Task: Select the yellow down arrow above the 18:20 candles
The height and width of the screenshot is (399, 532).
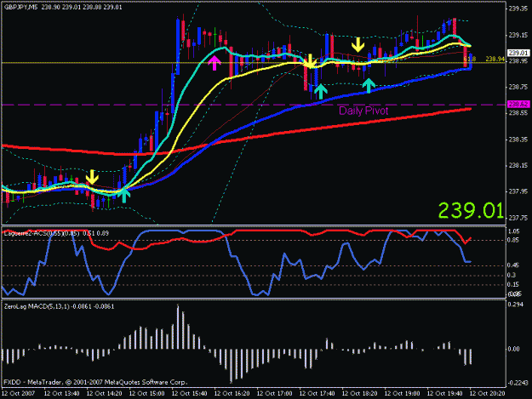Action: 358,45
